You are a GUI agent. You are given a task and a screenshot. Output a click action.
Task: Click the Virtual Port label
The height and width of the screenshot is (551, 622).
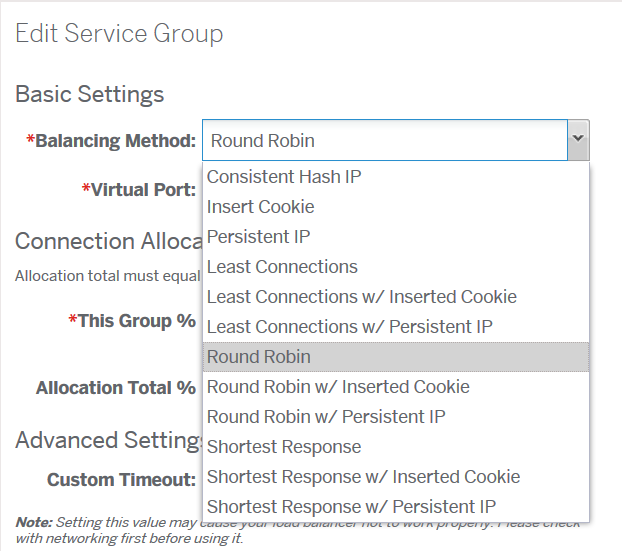coord(139,190)
